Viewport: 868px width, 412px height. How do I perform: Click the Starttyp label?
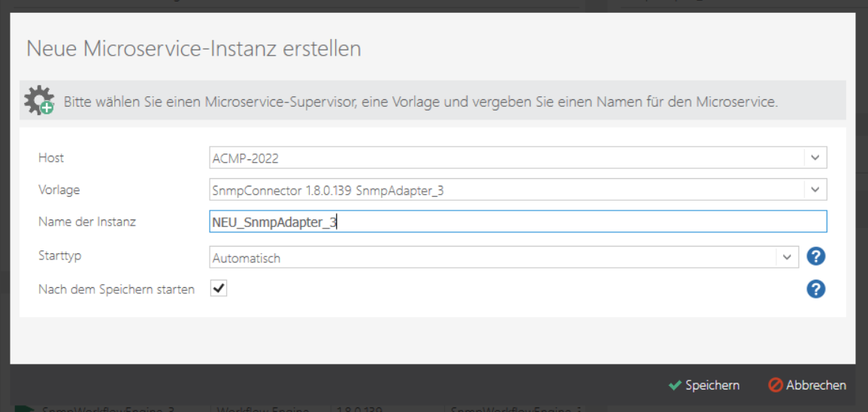pos(59,257)
